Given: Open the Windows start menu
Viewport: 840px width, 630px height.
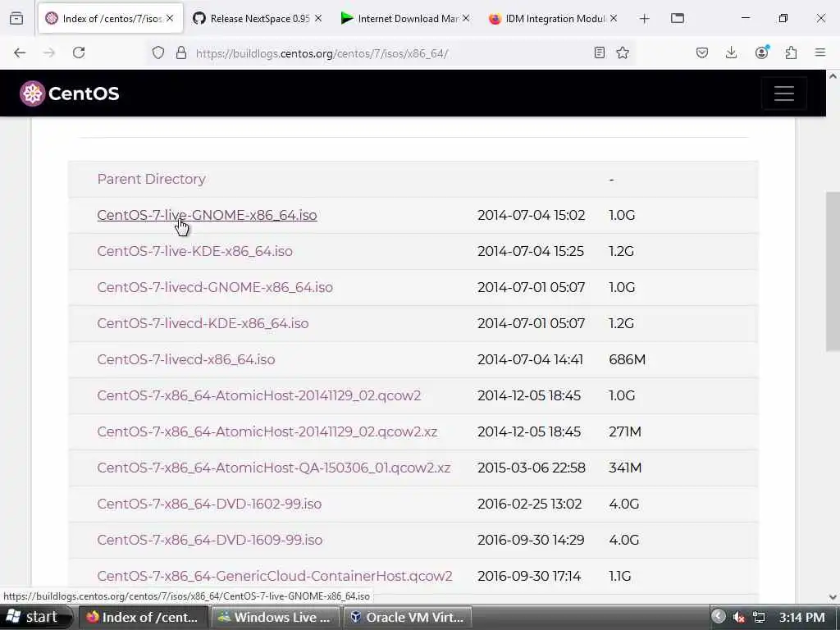Looking at the screenshot, I should (x=34, y=617).
